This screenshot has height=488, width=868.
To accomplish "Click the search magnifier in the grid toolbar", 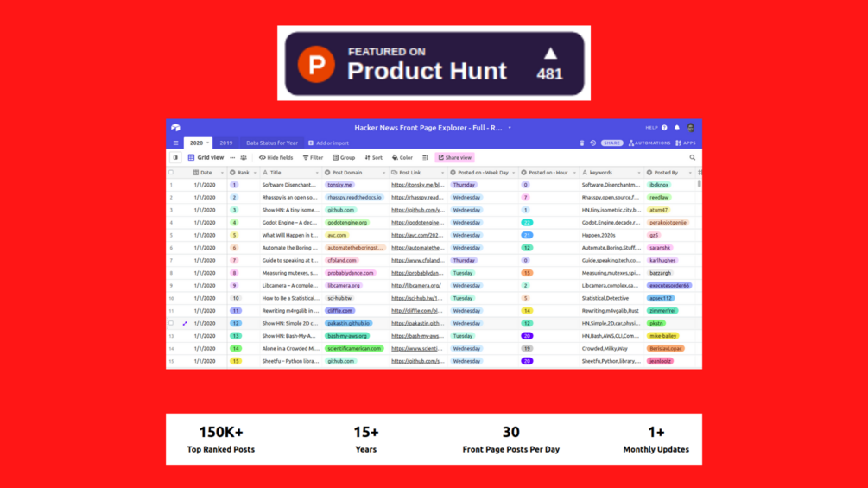I will tap(693, 158).
